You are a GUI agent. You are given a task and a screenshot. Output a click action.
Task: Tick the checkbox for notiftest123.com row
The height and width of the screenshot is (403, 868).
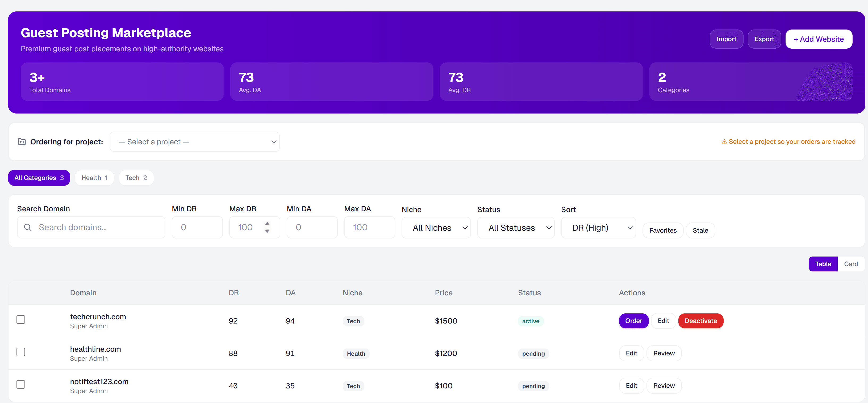point(21,384)
